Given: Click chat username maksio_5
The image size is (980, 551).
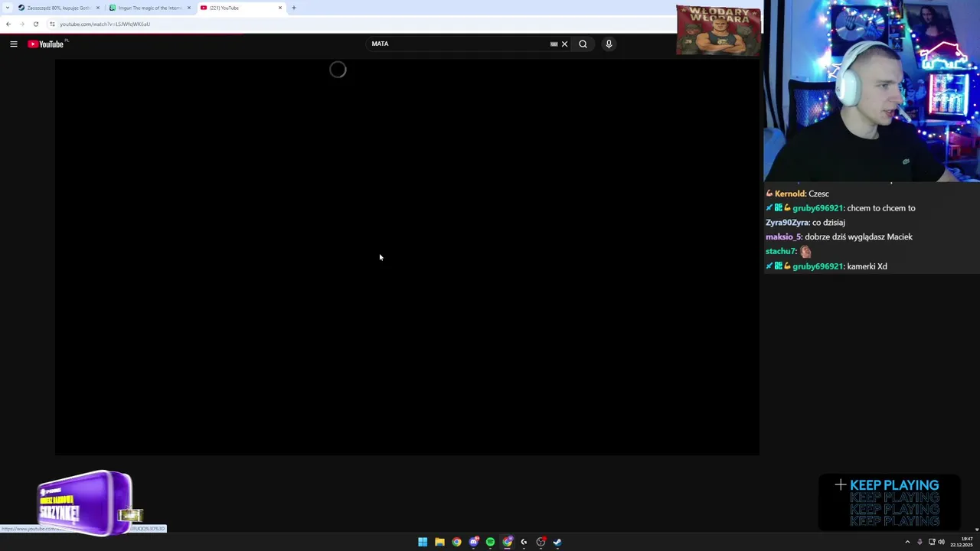Looking at the screenshot, I should [783, 237].
